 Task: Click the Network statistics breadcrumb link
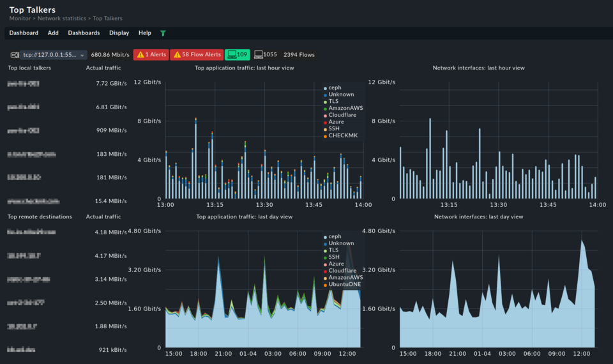point(63,19)
